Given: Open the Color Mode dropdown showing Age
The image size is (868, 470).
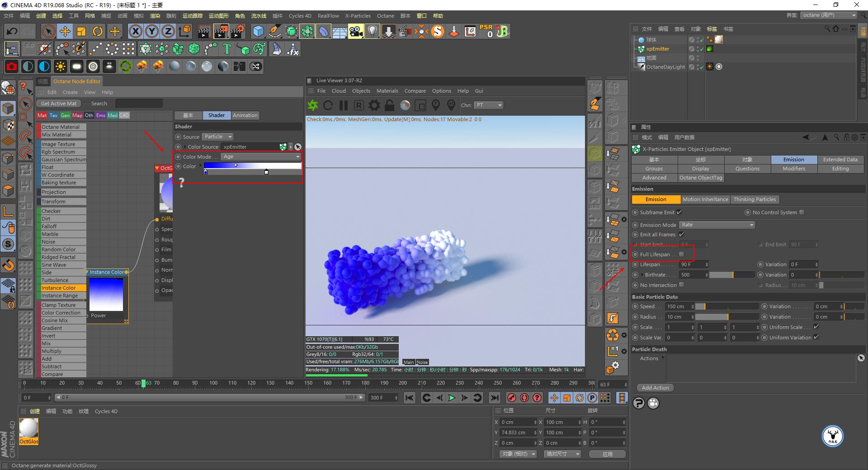Looking at the screenshot, I should pos(260,156).
